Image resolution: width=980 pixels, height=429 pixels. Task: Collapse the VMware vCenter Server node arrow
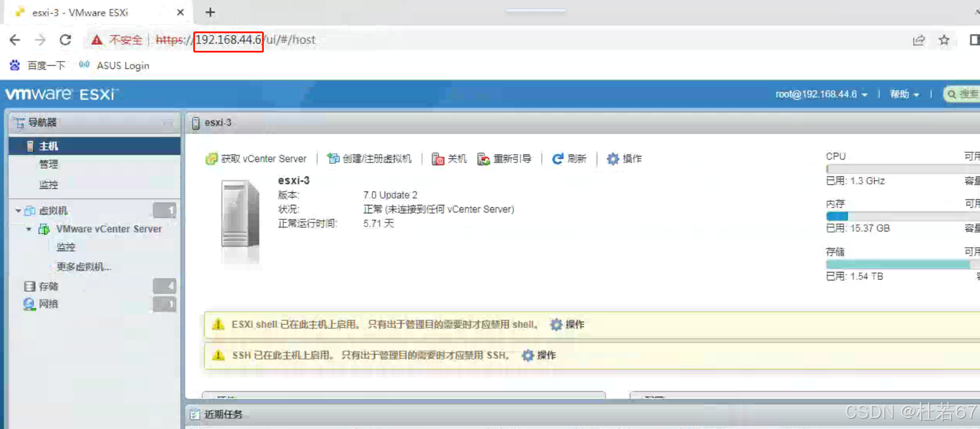29,229
